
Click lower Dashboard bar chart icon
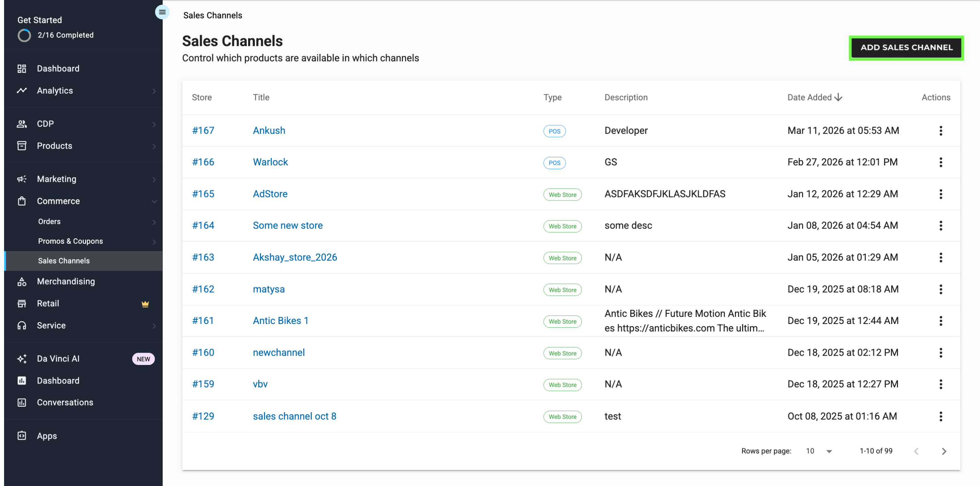(x=22, y=380)
